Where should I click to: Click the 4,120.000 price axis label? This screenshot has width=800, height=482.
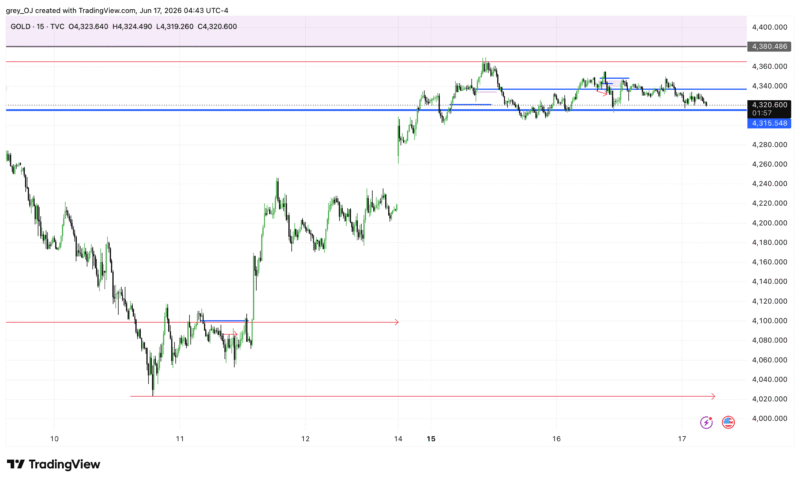tap(769, 301)
